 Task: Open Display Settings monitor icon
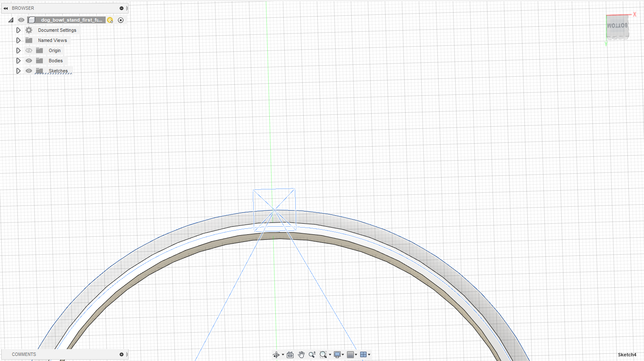pos(337,355)
